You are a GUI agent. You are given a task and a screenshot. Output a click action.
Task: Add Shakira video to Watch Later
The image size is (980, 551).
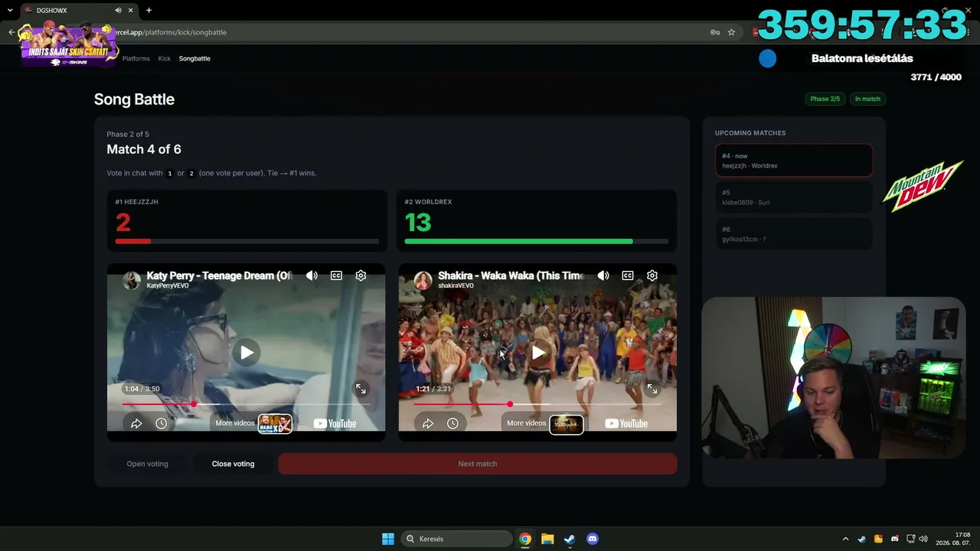pos(452,423)
